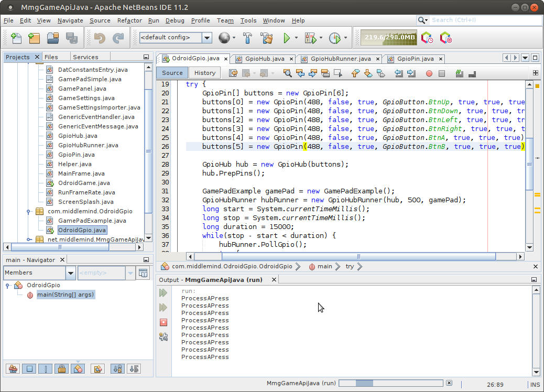
Task: Stop the running process in Output panel
Action: tap(164, 322)
